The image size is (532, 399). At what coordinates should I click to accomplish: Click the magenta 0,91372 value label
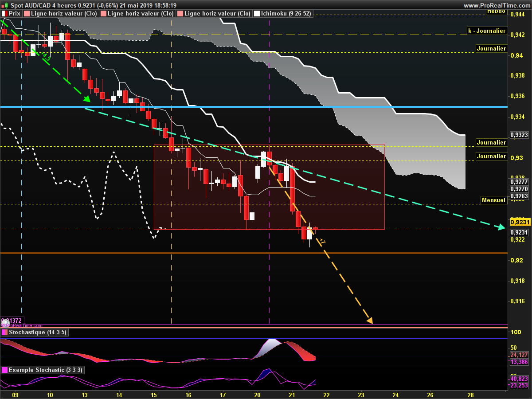(12, 321)
